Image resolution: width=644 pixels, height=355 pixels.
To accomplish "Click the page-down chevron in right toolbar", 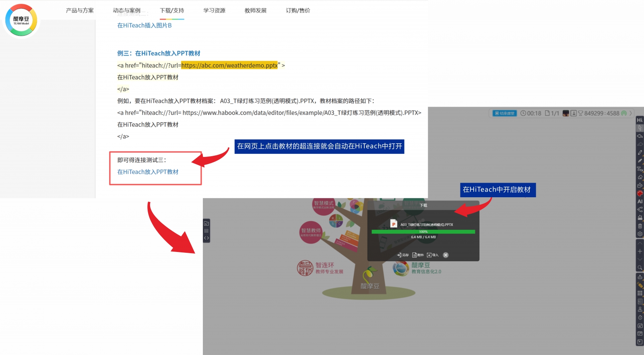I will [x=640, y=260].
